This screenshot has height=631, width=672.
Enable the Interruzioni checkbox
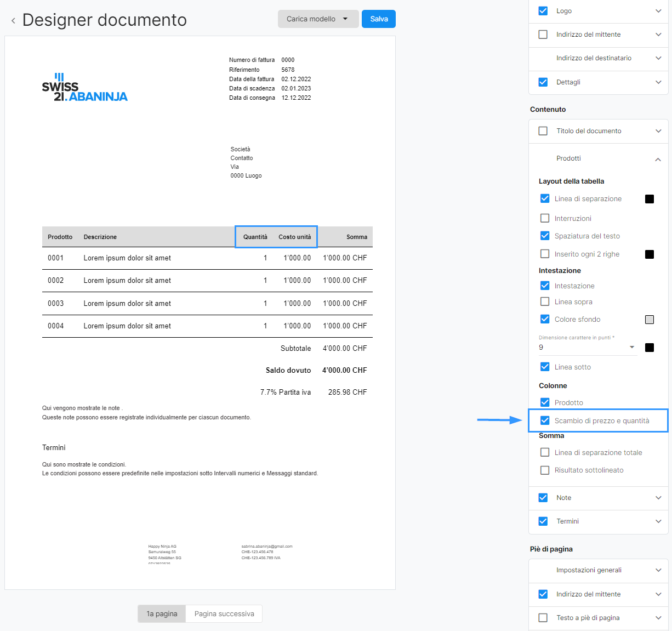pos(545,218)
